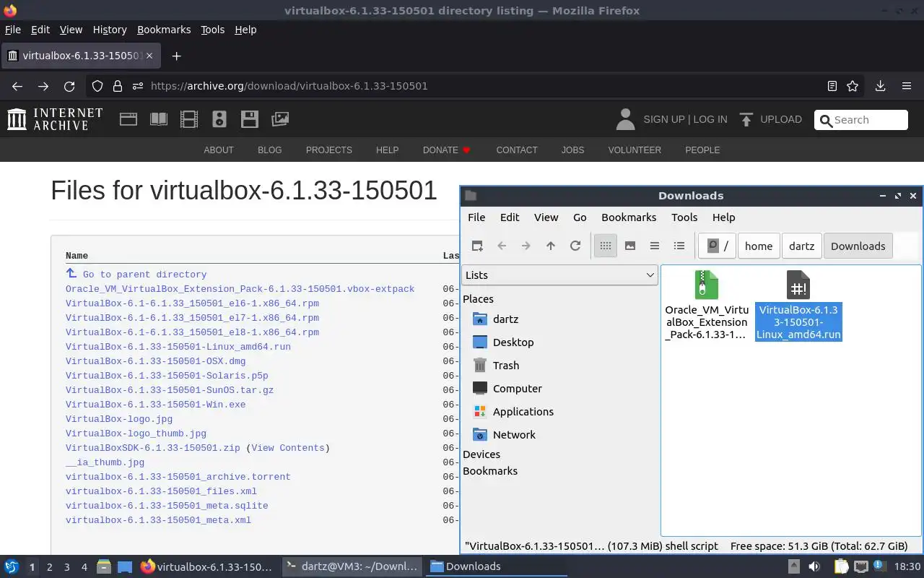Click the UPLOAD link on Internet Archive

pos(771,119)
